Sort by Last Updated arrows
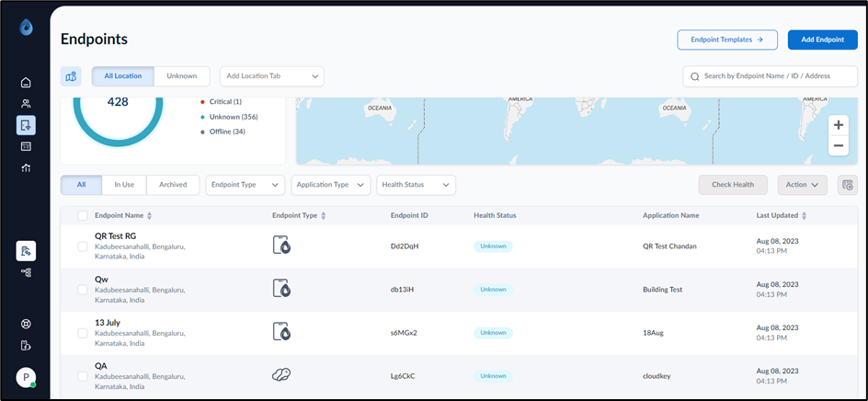The width and height of the screenshot is (868, 401). 805,215
